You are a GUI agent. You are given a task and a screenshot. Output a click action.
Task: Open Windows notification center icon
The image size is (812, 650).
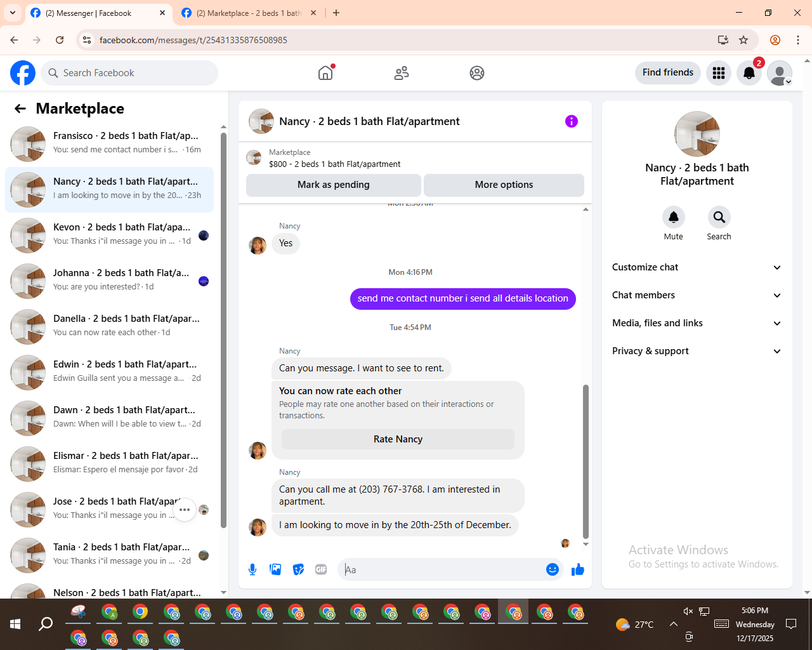click(x=791, y=624)
